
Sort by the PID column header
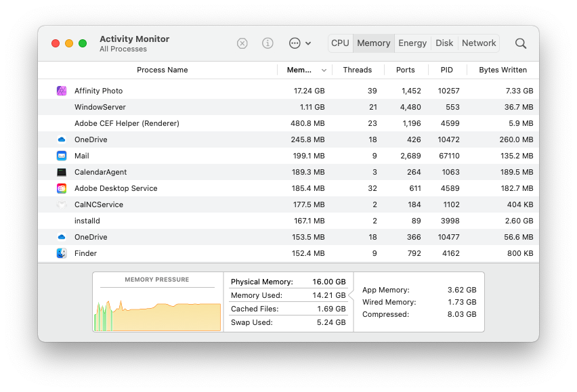(447, 70)
